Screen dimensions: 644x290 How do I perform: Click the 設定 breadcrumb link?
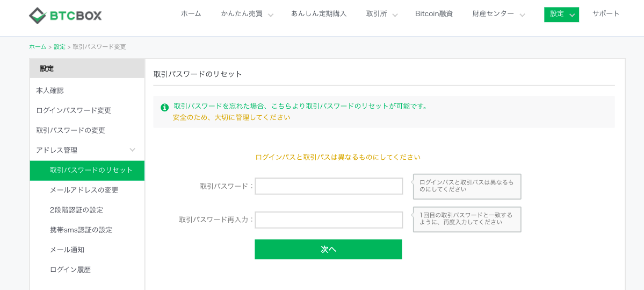60,47
